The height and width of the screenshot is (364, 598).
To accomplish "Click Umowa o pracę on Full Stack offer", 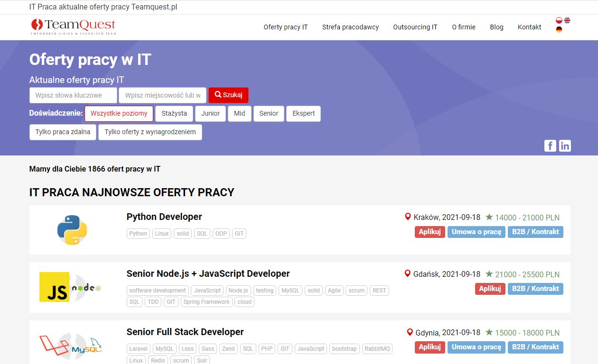I will tap(477, 347).
